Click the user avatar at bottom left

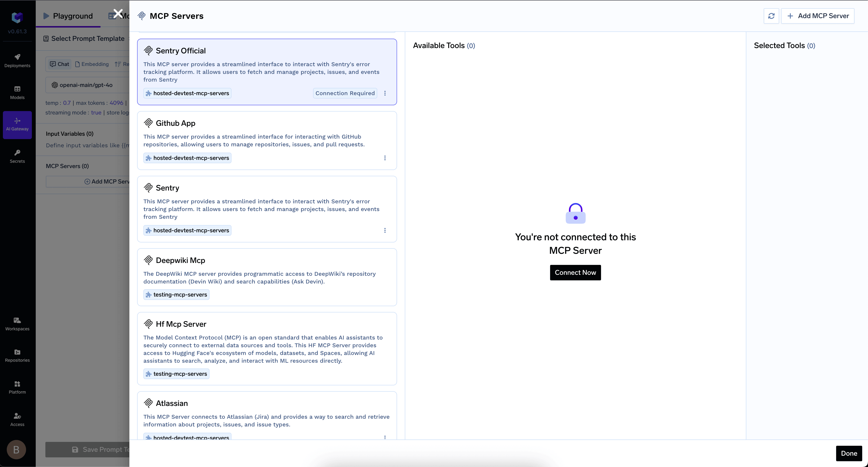pyautogui.click(x=16, y=449)
